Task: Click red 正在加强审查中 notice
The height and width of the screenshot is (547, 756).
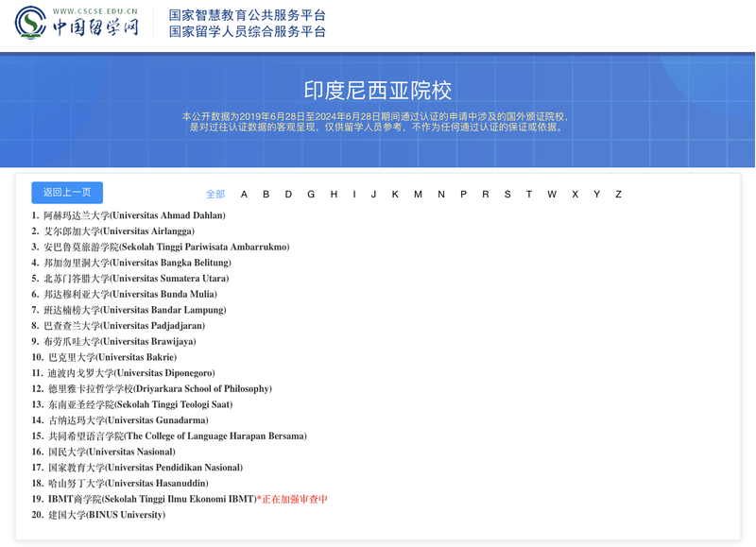Action: [292, 499]
